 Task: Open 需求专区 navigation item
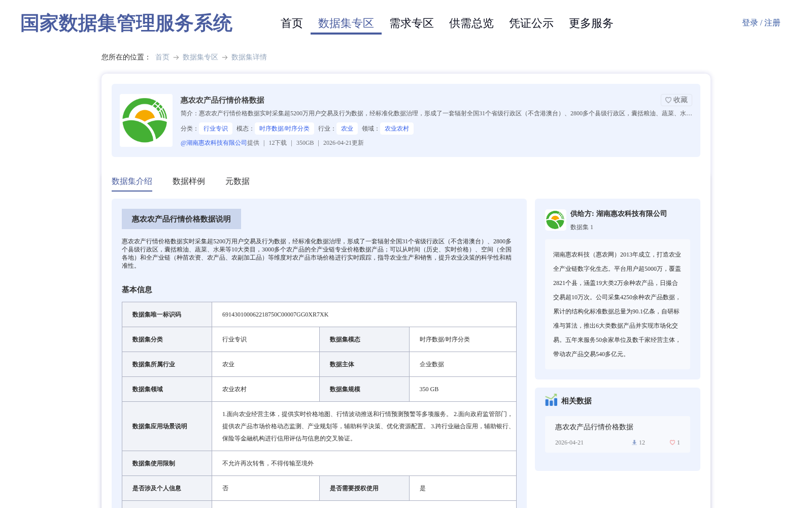point(412,23)
